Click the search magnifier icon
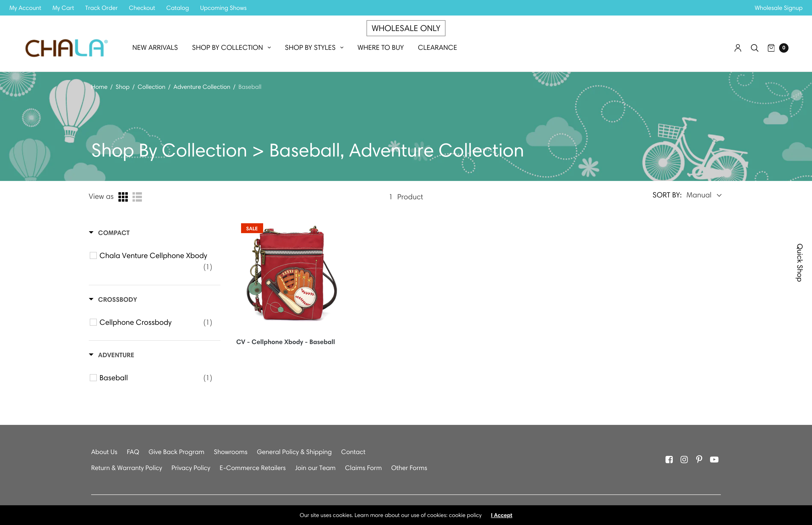Viewport: 812px width, 525px height. (x=755, y=48)
